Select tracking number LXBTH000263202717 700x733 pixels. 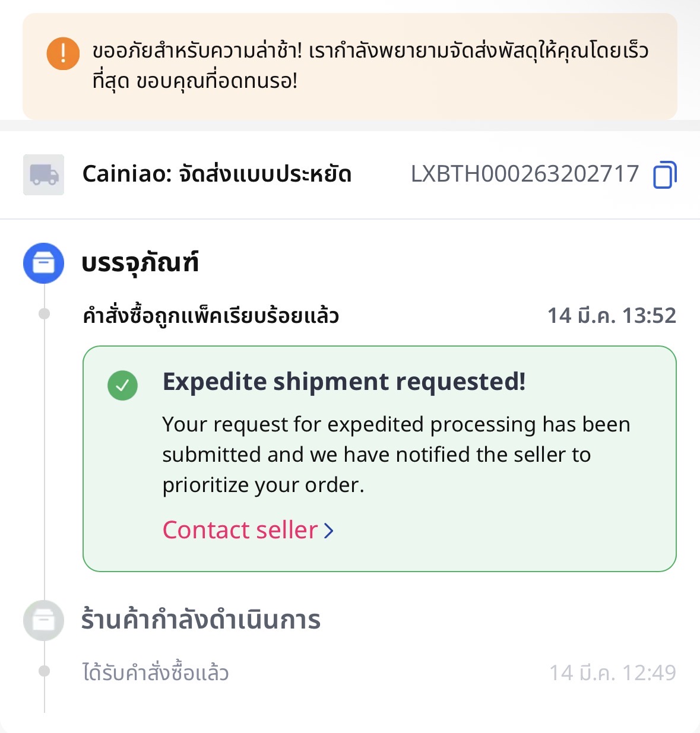tap(525, 174)
